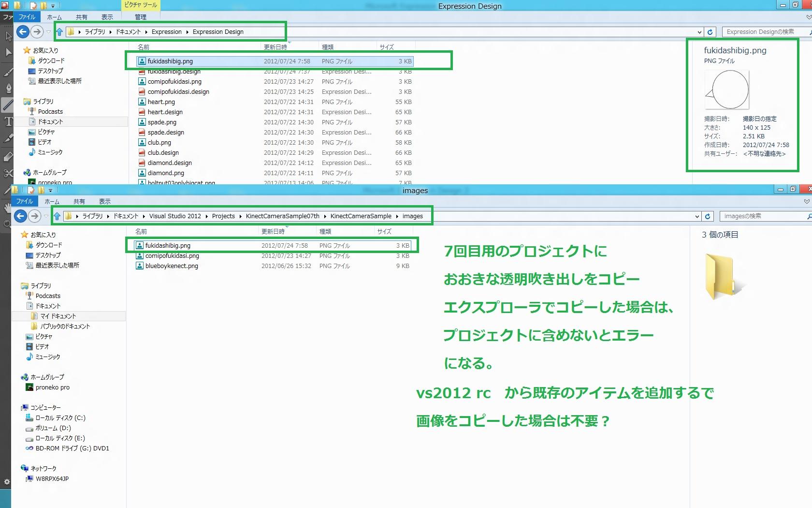Select ピクチャ in the Expression Design window navigation
Image resolution: width=812 pixels, height=508 pixels.
coord(46,132)
